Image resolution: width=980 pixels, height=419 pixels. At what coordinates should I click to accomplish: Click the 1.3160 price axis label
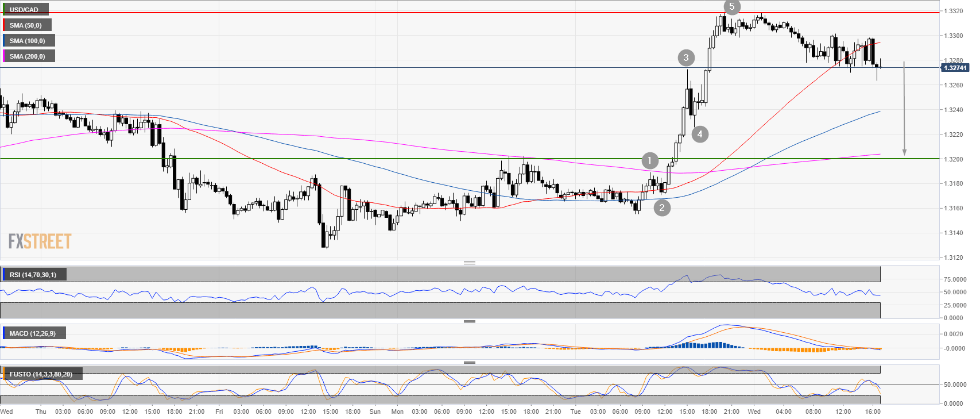(955, 208)
